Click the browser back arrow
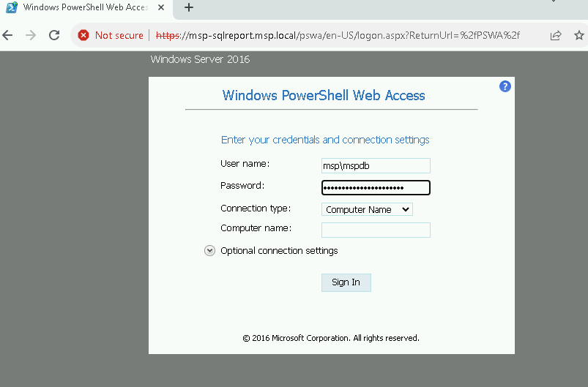 [x=7, y=35]
